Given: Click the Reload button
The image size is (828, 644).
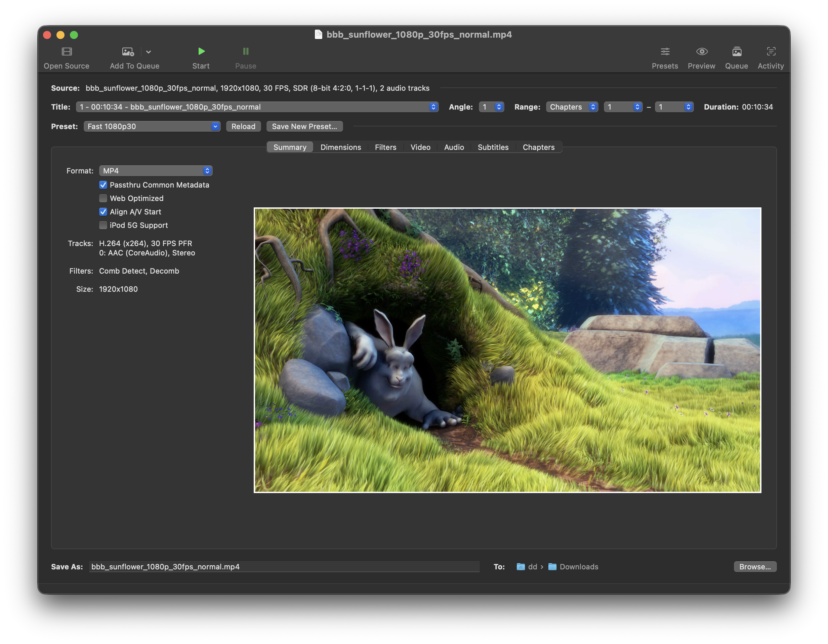Looking at the screenshot, I should point(243,126).
